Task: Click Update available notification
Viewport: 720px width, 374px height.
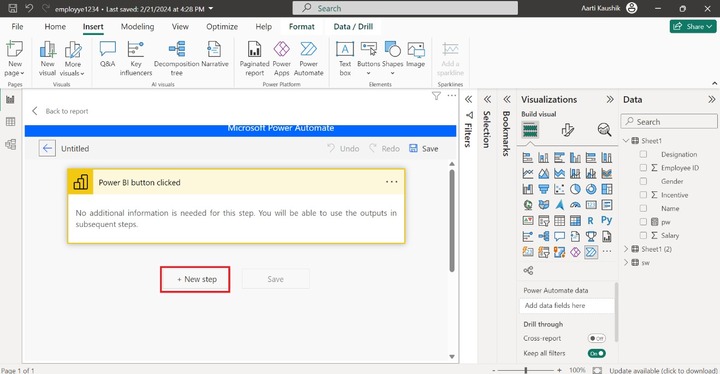Action: [x=663, y=370]
